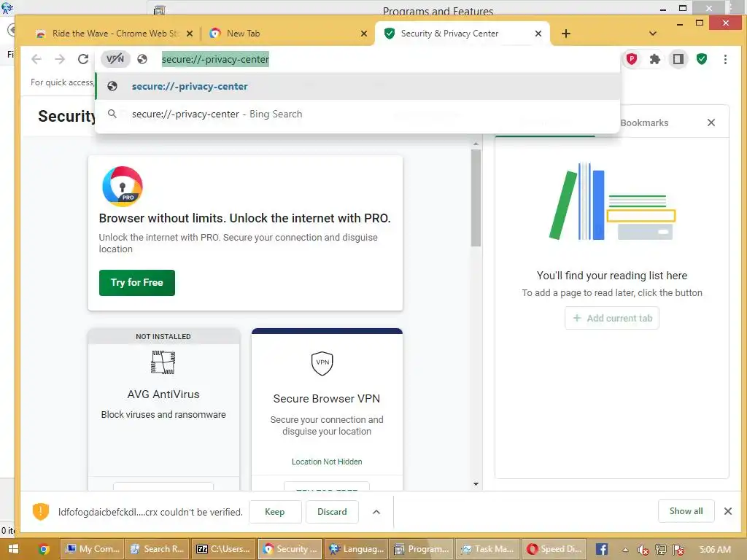Show hidden tray icons arrow
747x560 pixels.
tap(625, 550)
